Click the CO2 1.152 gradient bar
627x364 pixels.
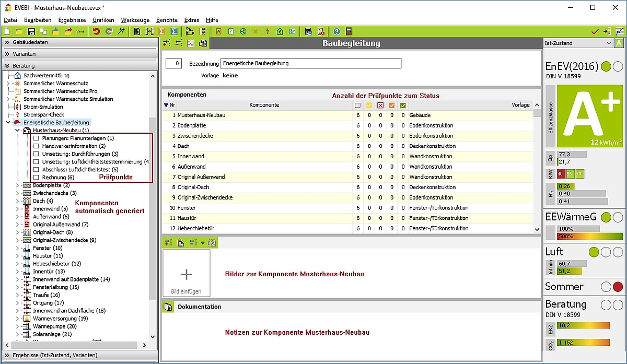coord(583,343)
